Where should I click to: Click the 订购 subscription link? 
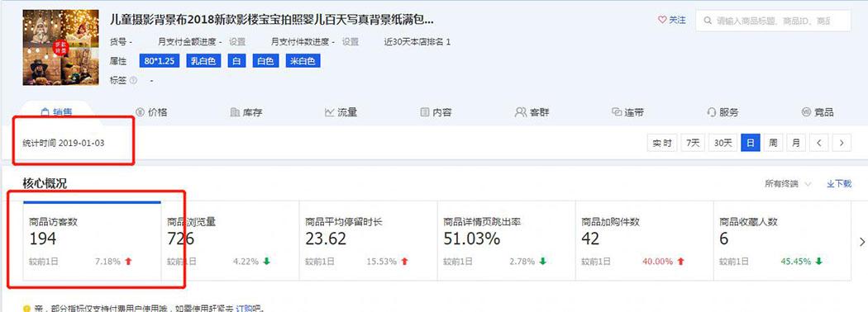(x=244, y=308)
